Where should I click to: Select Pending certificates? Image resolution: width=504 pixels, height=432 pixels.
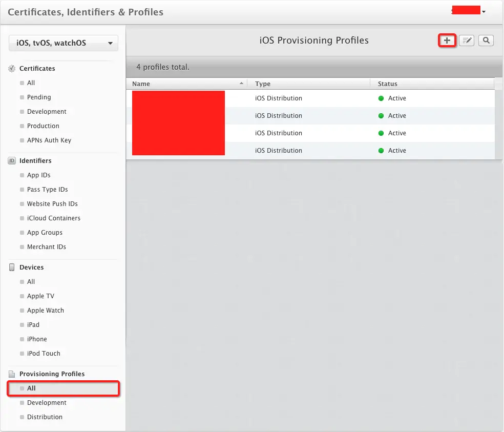39,97
